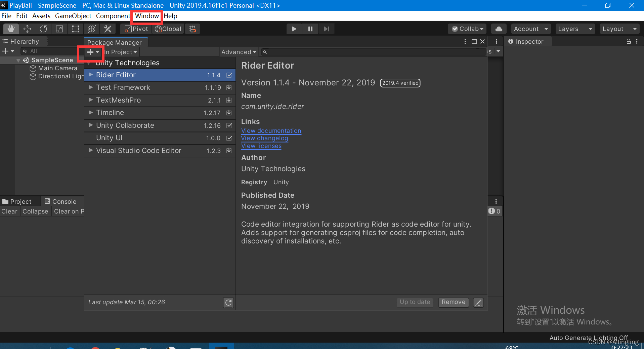Screen dimensions: 644x349
Task: Click the Remove button for Rider Editor
Action: coord(453,302)
